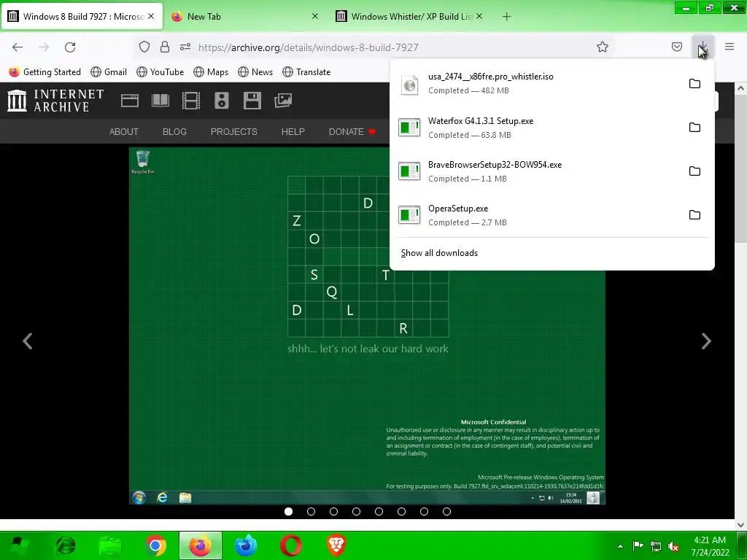This screenshot has width=747, height=560.
Task: Select the first carousel dot
Action: coord(288,511)
